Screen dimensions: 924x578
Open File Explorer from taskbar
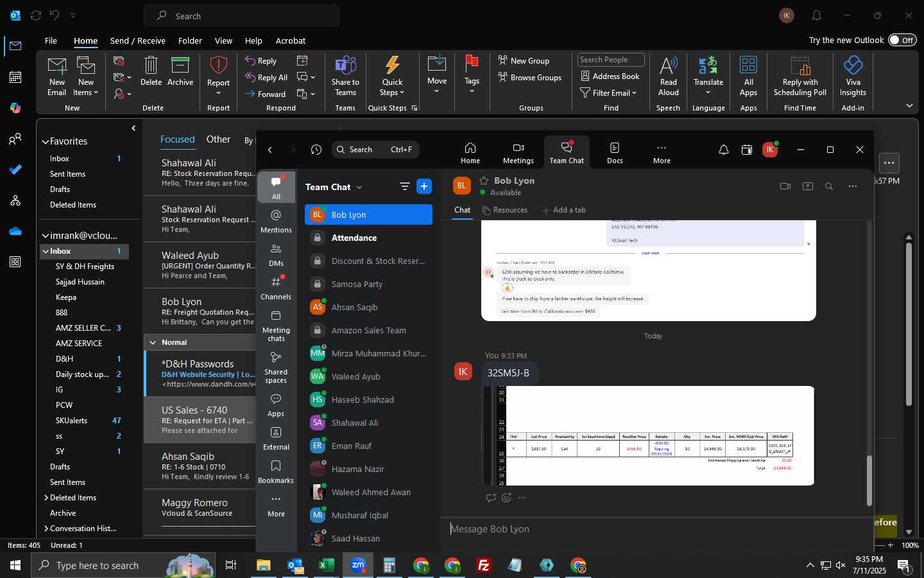(264, 565)
